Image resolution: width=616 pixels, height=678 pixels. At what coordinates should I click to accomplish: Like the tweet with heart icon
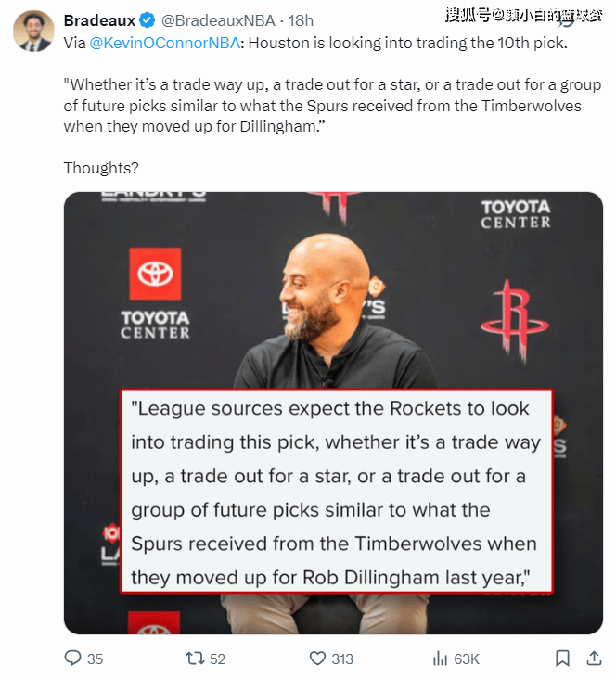(317, 659)
